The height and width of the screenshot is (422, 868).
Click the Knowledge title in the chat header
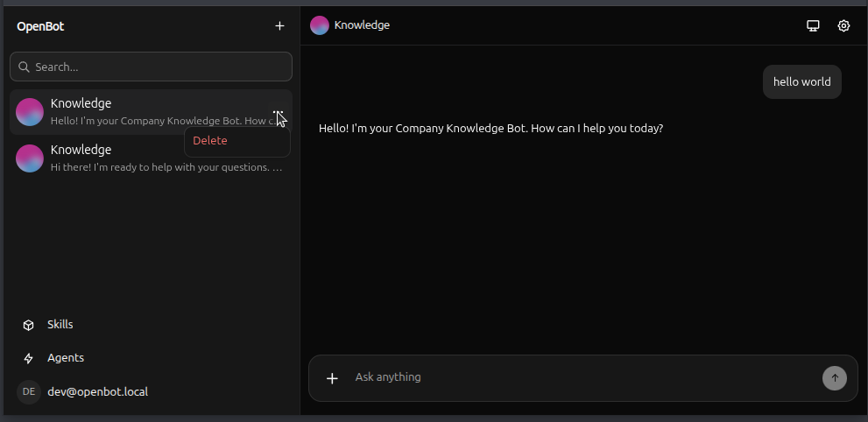click(362, 25)
